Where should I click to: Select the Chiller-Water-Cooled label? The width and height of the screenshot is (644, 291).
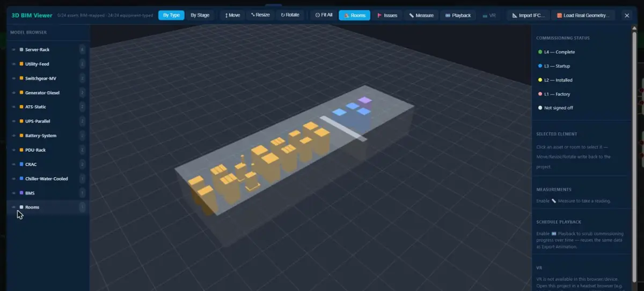point(47,178)
